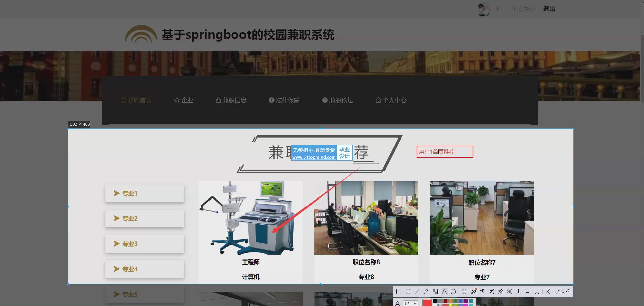Click the 职位名称8 job title
Screen dimensions: 644x306
tap(366, 262)
